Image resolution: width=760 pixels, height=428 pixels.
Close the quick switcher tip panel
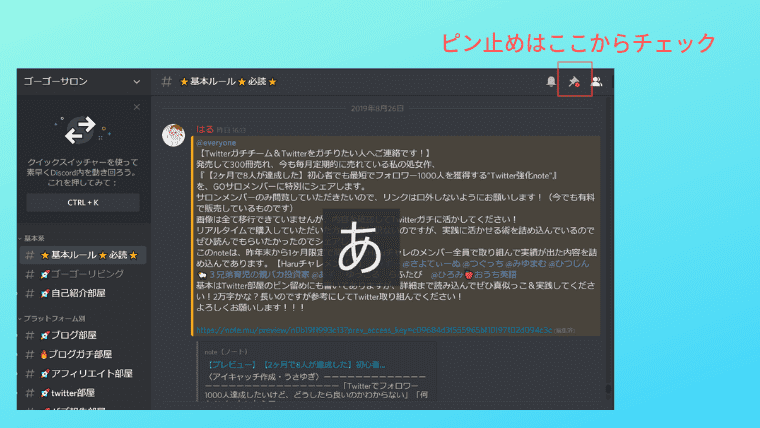(137, 107)
